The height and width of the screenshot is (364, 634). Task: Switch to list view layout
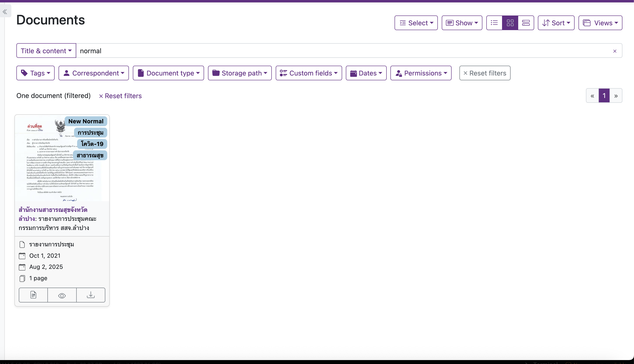click(494, 23)
